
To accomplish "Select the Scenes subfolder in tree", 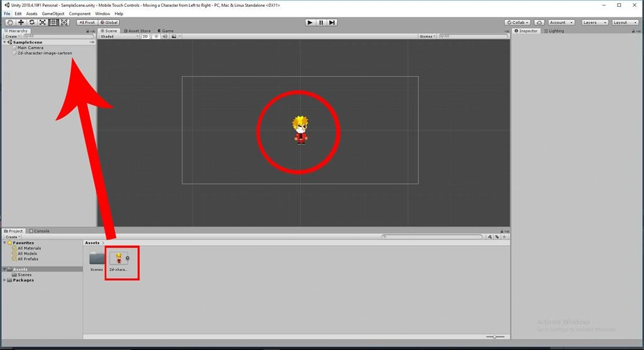I will (x=22, y=275).
